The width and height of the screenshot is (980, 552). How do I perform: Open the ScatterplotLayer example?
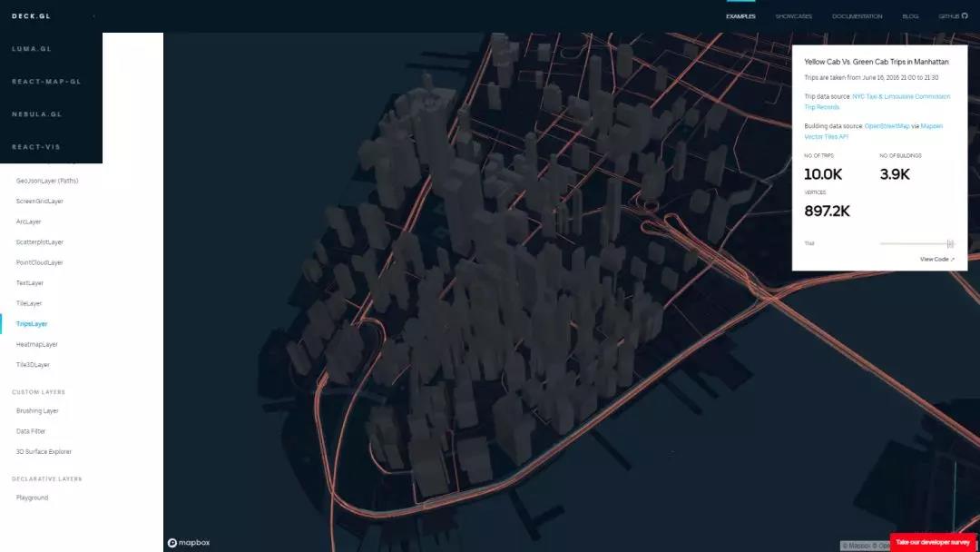click(39, 241)
